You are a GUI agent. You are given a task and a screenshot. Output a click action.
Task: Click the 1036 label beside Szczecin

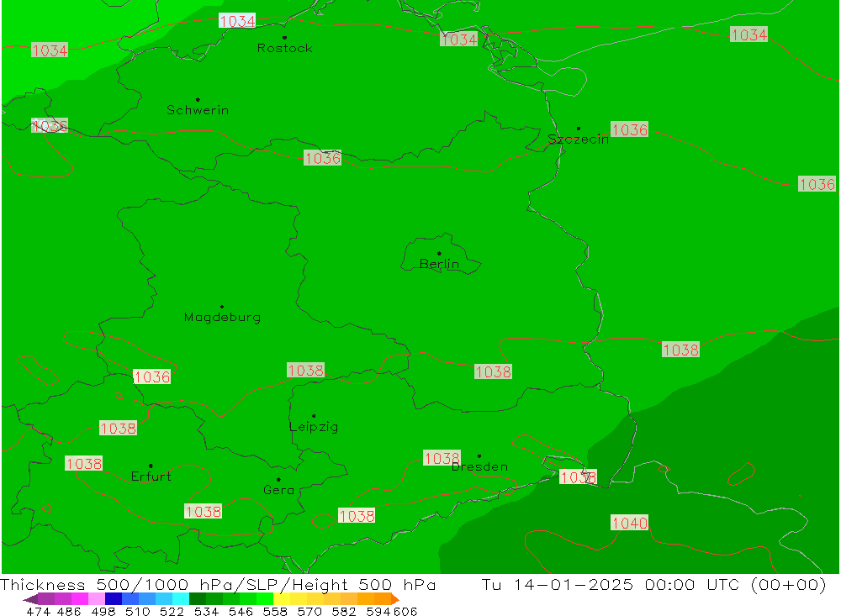click(x=629, y=129)
